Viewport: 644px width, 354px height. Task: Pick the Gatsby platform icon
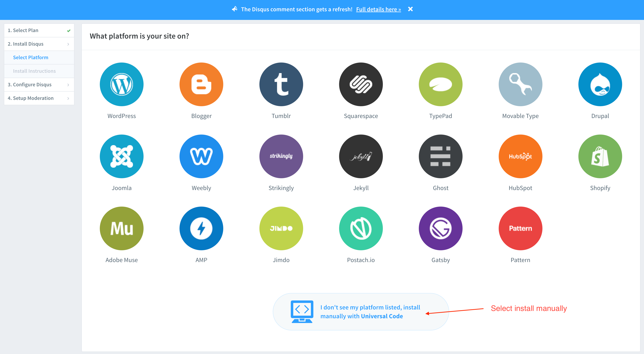coord(441,228)
